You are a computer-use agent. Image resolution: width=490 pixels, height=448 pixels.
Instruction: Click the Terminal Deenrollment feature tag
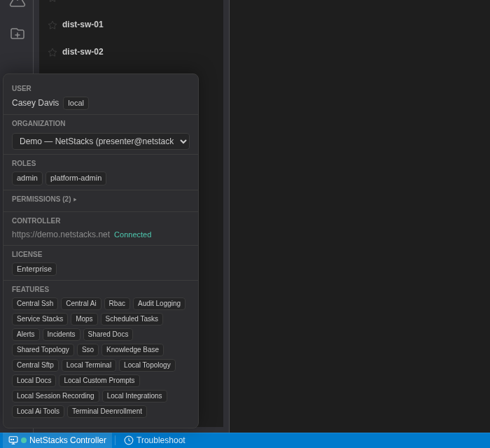tap(107, 411)
